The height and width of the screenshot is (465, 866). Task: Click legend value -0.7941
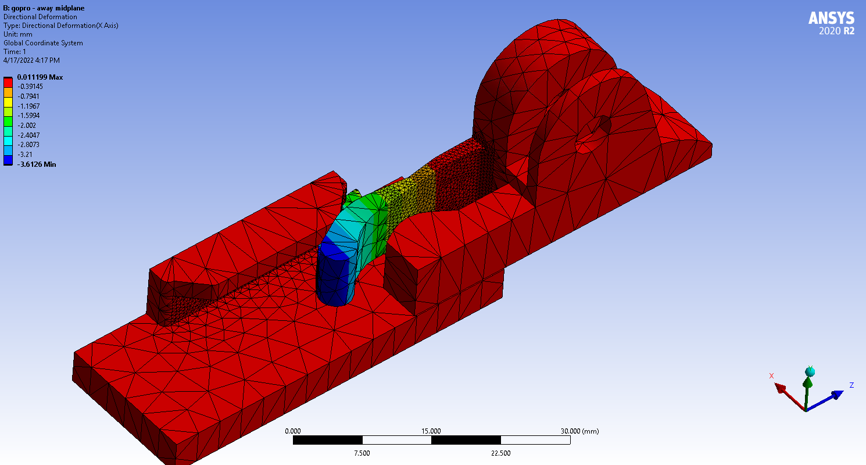pos(28,97)
